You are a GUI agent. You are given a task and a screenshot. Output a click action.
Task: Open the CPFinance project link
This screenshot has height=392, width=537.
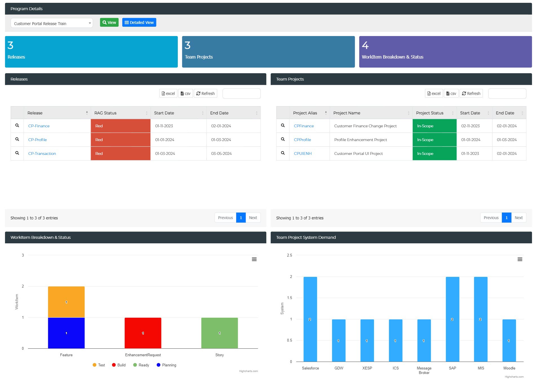[304, 126]
